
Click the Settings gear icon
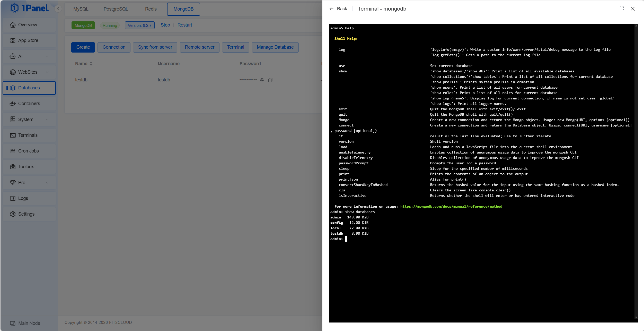[x=13, y=214]
